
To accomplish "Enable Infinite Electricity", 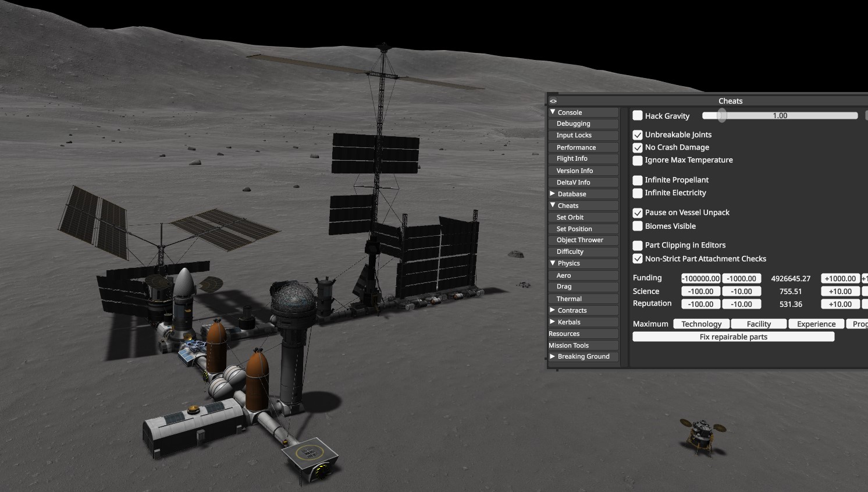I will (637, 193).
